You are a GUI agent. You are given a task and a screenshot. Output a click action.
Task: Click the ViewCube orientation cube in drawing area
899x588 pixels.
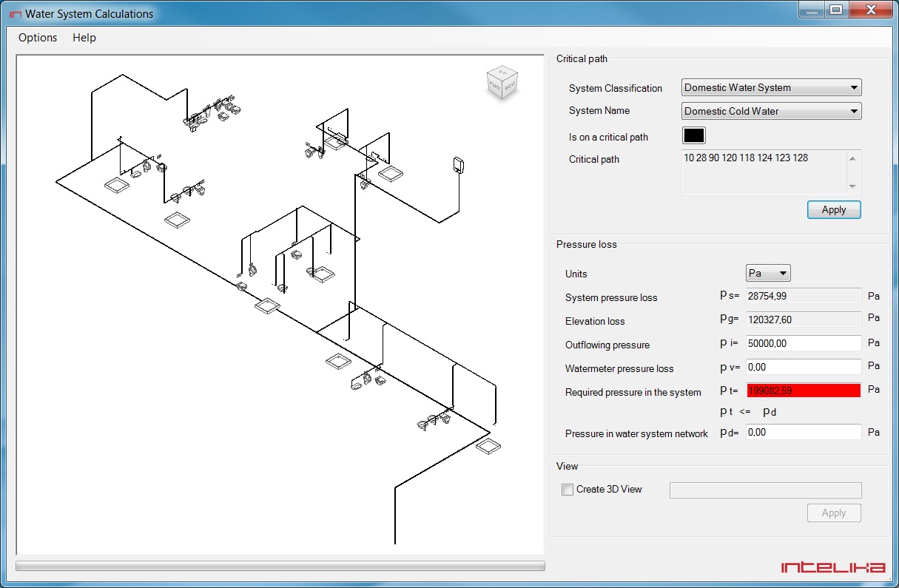(502, 83)
